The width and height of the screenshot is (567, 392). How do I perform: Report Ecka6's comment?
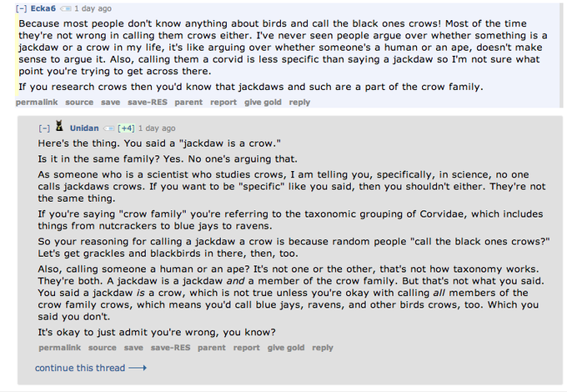[223, 103]
